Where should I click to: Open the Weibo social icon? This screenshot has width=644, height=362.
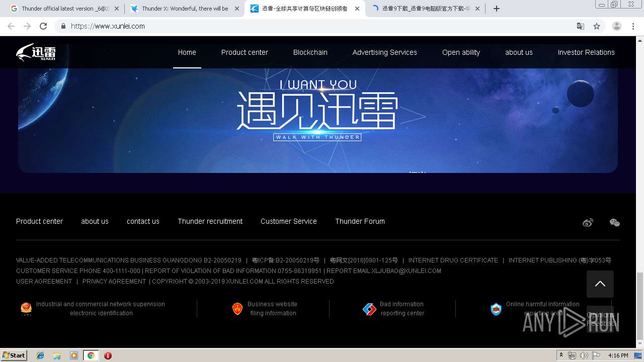coord(588,223)
